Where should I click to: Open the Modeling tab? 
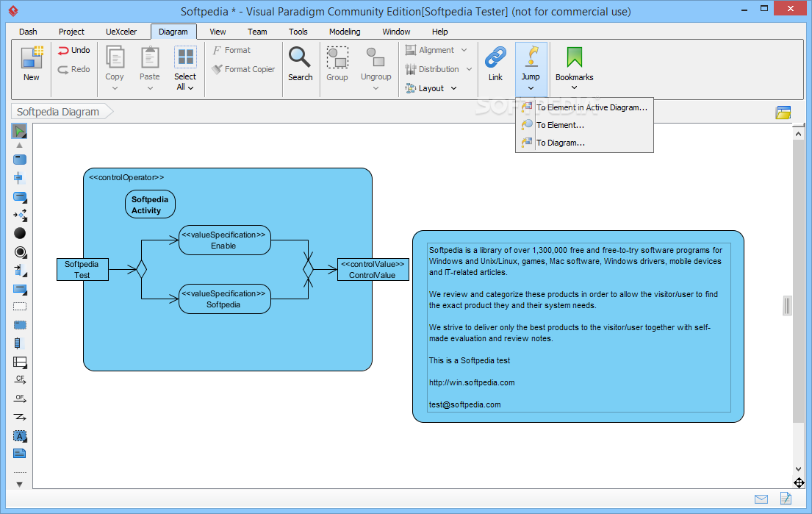tap(345, 32)
